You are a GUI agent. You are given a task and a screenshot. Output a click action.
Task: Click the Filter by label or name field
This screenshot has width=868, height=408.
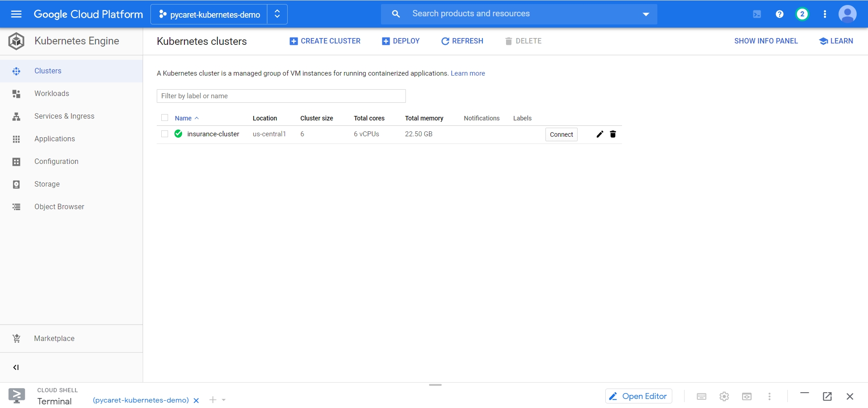(281, 96)
